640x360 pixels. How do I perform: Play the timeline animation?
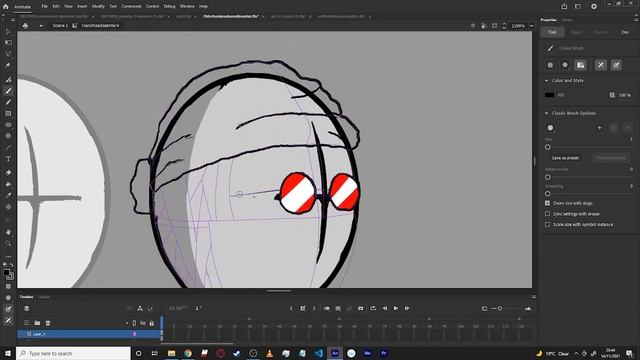pos(396,309)
